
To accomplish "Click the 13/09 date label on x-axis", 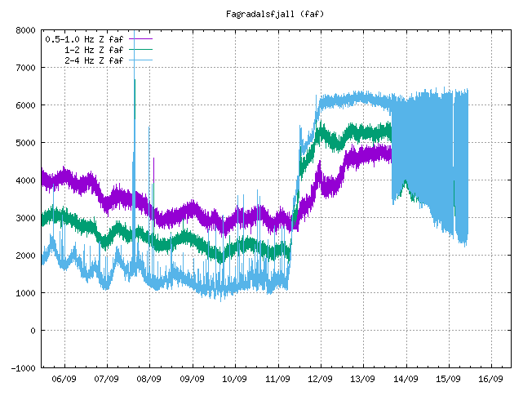I will [x=362, y=379].
